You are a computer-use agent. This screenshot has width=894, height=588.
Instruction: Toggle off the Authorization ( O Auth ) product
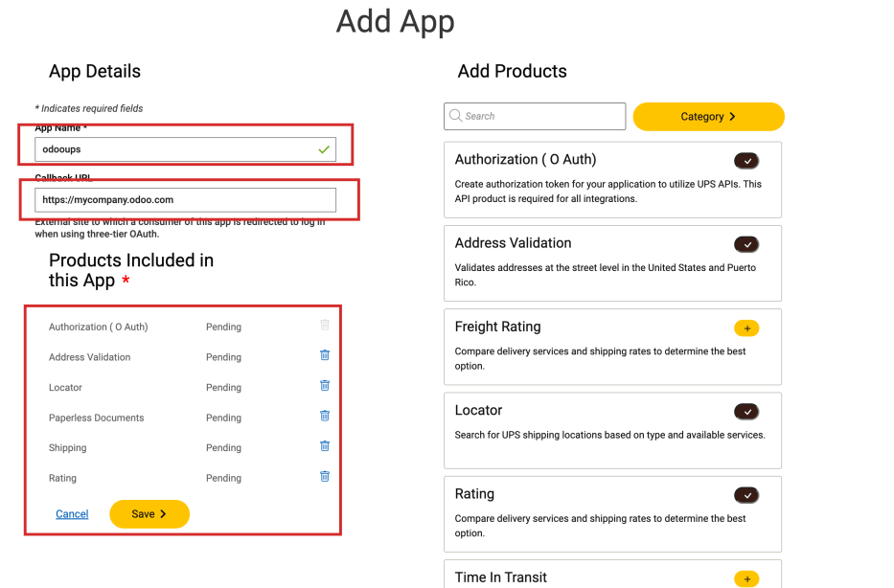pos(746,160)
